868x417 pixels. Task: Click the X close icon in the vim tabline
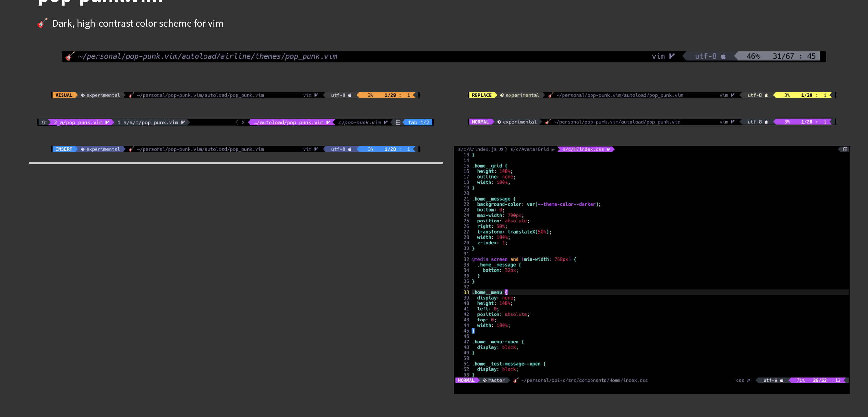[x=243, y=122]
